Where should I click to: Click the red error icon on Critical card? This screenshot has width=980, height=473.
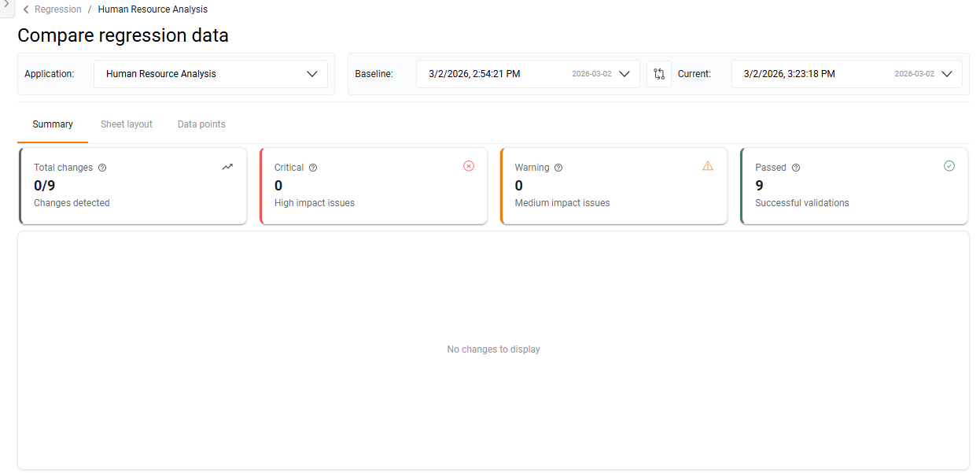[469, 166]
